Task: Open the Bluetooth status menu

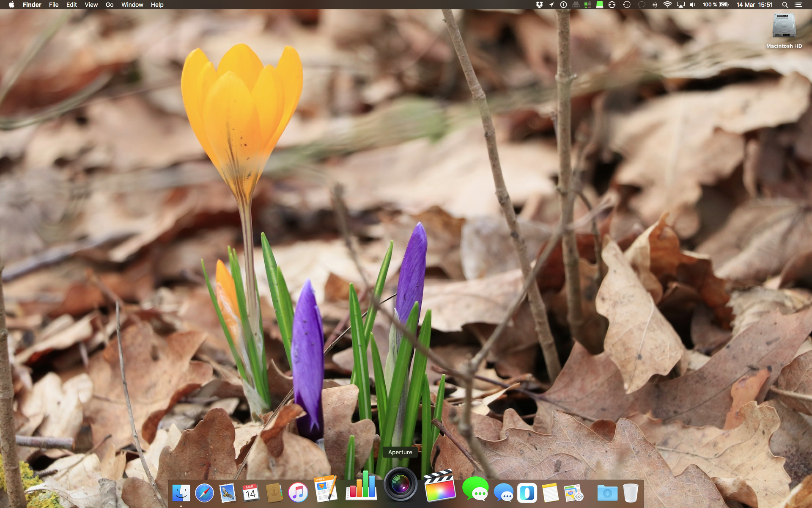Action: (655, 5)
